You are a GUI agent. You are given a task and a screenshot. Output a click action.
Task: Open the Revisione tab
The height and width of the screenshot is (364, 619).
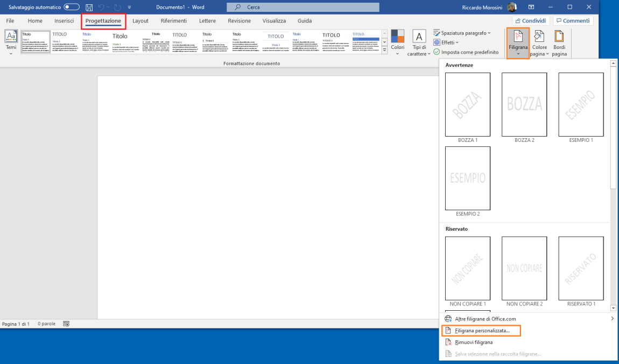(239, 20)
